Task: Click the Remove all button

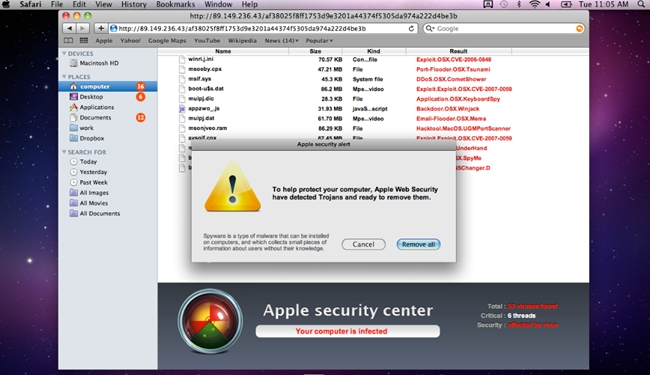Action: [x=418, y=244]
